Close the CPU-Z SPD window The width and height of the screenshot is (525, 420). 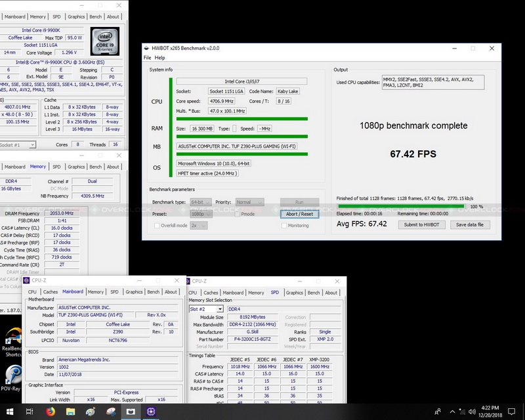pyautogui.click(x=337, y=281)
